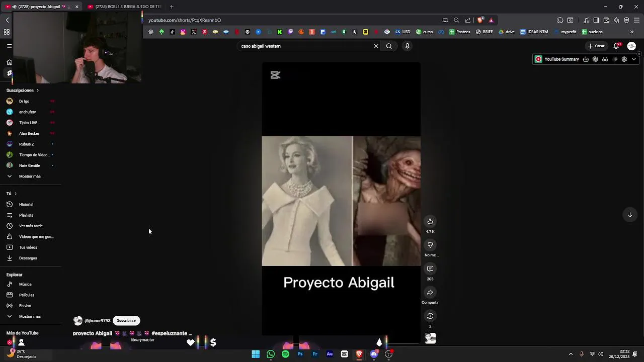This screenshot has width=644, height=362.
Task: Focus the search field 'caso abigail western'
Action: (305, 46)
